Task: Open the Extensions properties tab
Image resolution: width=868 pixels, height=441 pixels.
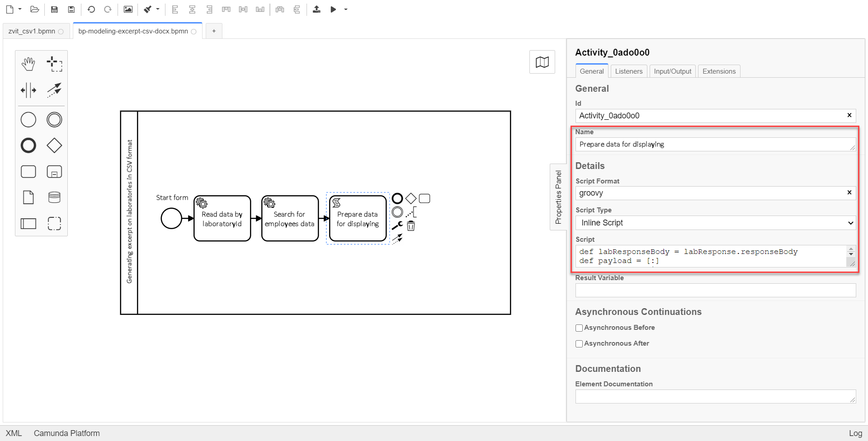Action: point(719,71)
